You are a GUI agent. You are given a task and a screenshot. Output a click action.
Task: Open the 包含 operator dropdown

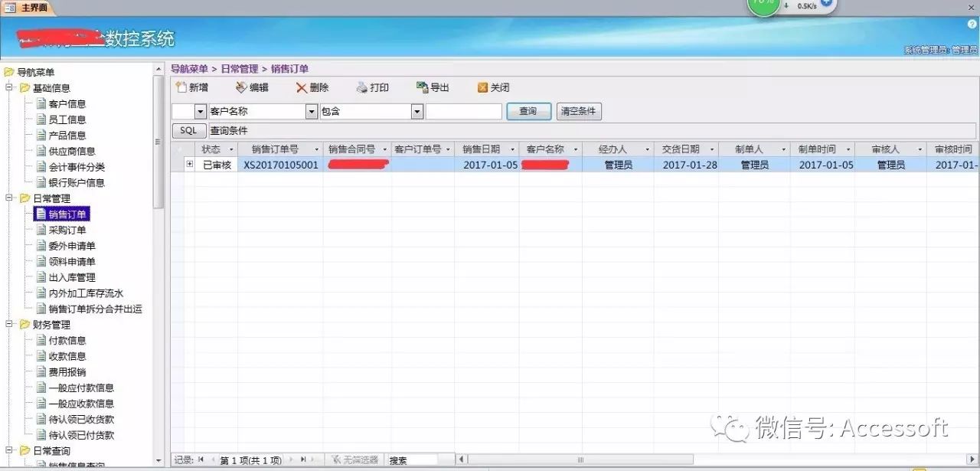[417, 111]
